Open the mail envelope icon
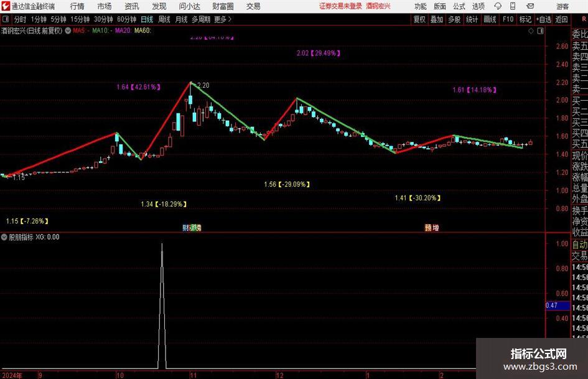Screen dimensions: 588x379 530,6
